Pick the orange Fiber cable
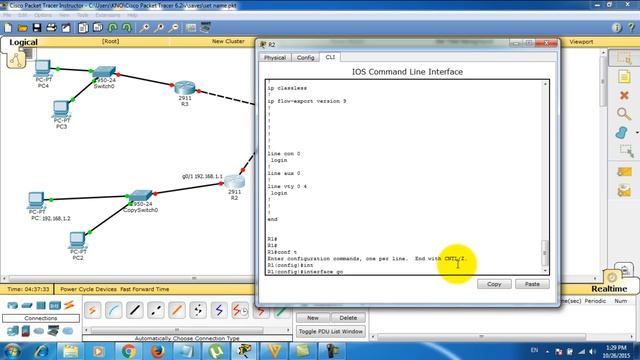This screenshot has width=640, height=360. pos(177,311)
